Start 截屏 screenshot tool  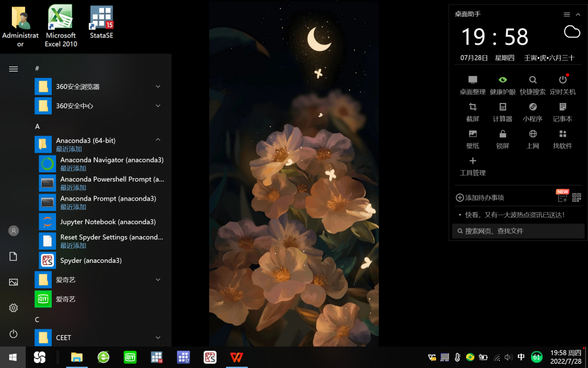(x=473, y=112)
